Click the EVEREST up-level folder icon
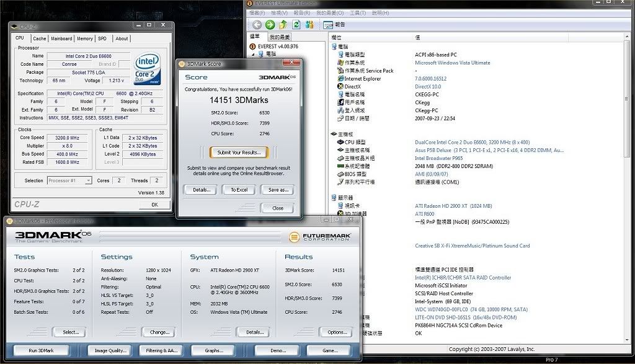The image size is (635, 364). click(x=283, y=25)
